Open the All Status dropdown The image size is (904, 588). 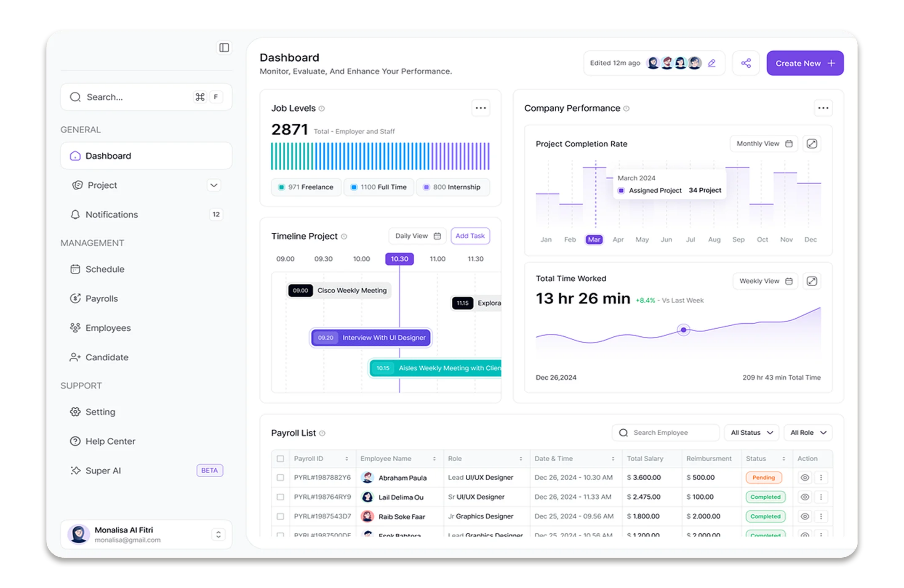[x=752, y=433]
